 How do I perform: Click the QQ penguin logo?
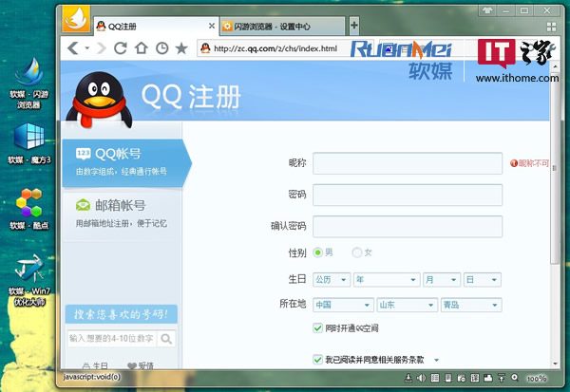tap(99, 100)
